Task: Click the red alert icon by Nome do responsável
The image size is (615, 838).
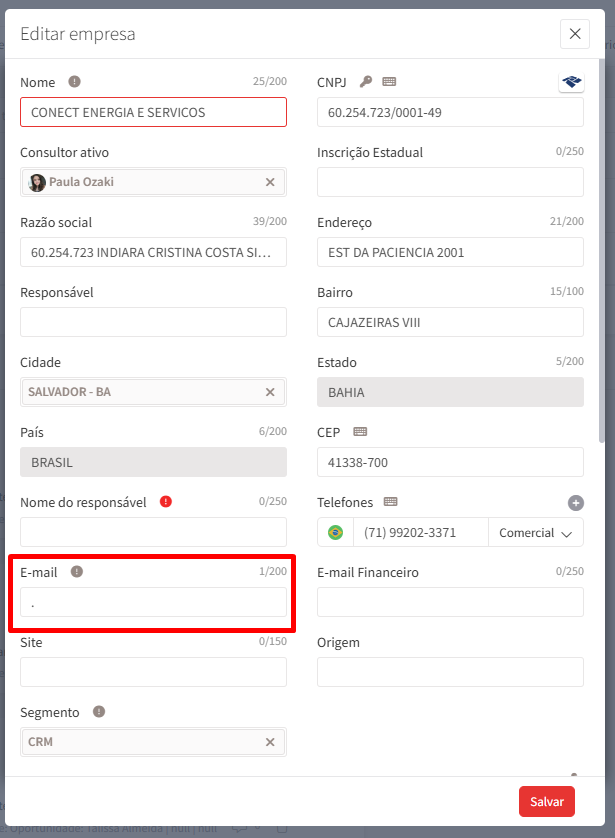Action: [x=166, y=502]
